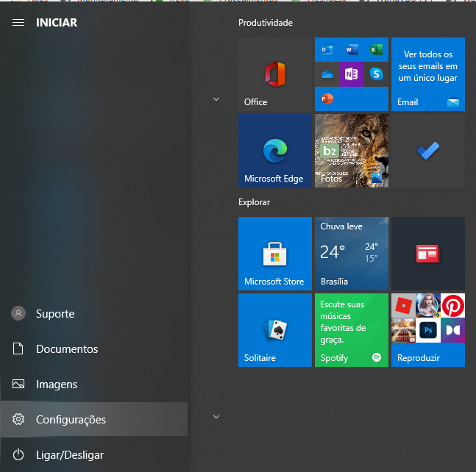
Task: Open the Fotos tile with lion picture
Action: click(x=352, y=151)
